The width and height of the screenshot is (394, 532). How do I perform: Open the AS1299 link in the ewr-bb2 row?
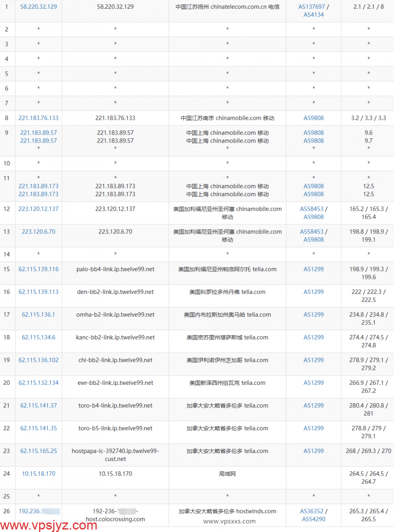[313, 383]
